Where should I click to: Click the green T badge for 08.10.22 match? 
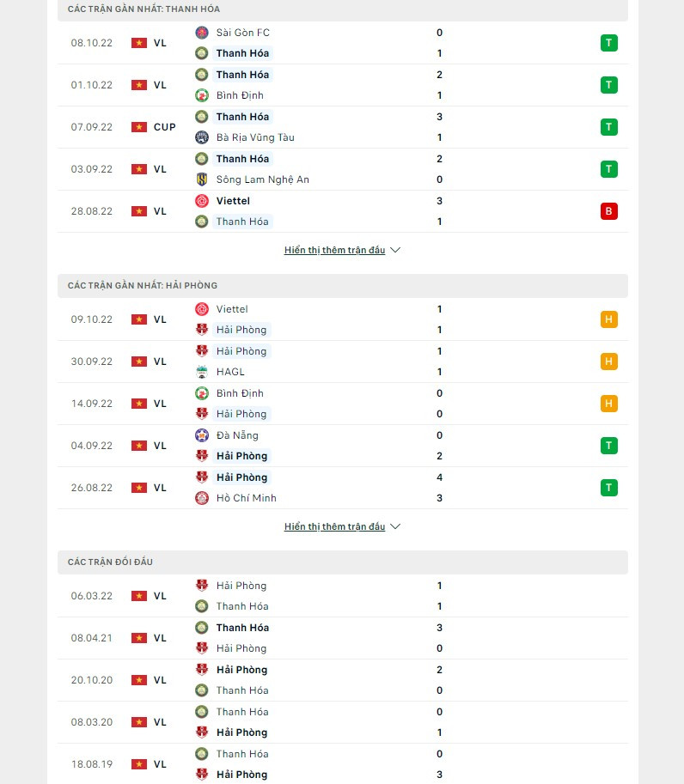(609, 43)
